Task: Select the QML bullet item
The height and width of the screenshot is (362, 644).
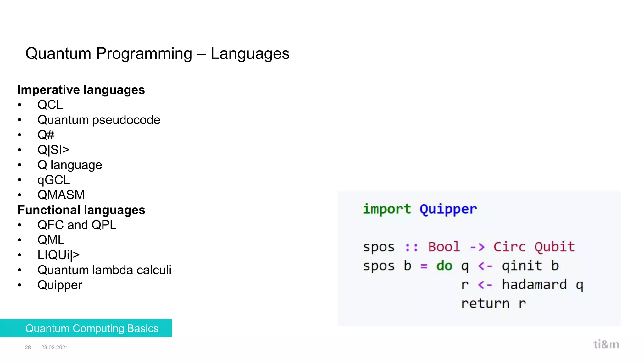Action: pyautogui.click(x=51, y=240)
